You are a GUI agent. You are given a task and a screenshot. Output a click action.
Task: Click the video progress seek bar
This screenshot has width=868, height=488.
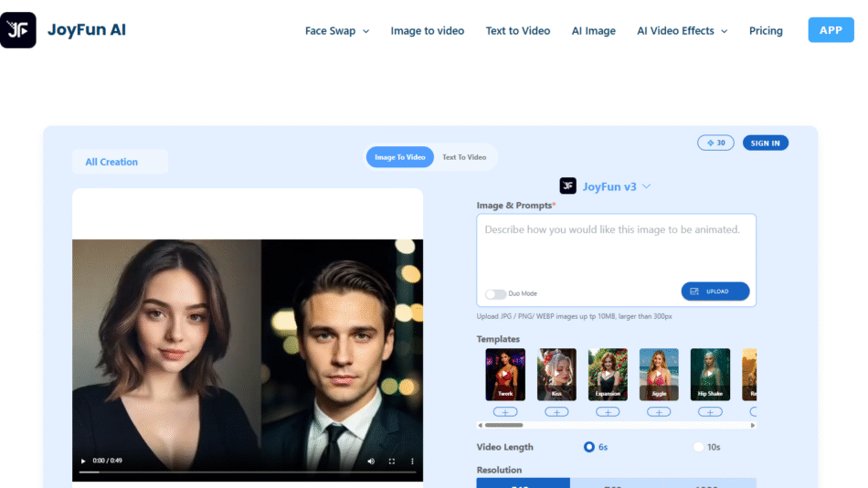pos(247,472)
